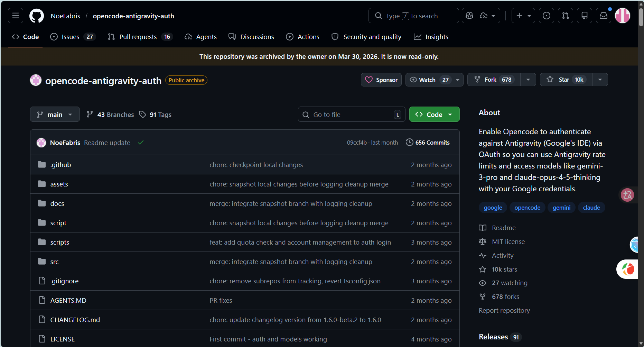This screenshot has width=644, height=347.
Task: Switch to the Agents tab
Action: point(201,37)
